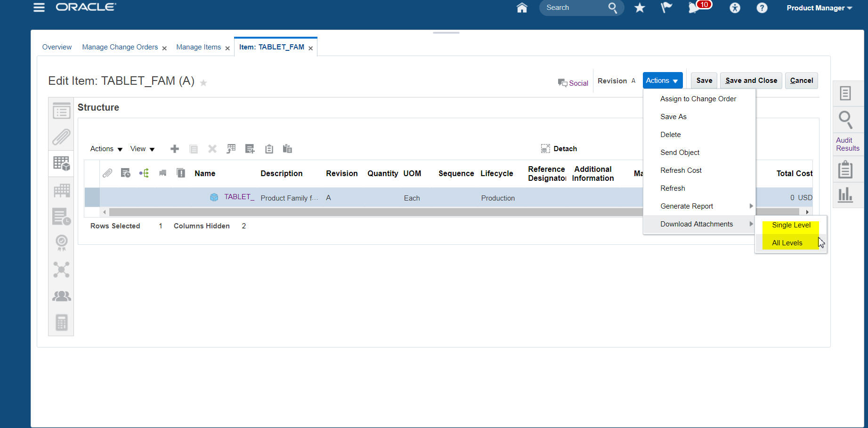Open the hamburger navigator menu

click(x=39, y=8)
